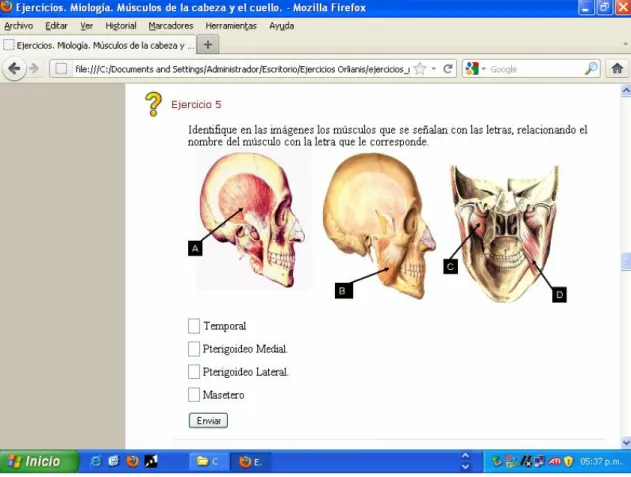Viewport: 631px width, 477px height.
Task: Submit answers with Enviar button
Action: [x=208, y=421]
